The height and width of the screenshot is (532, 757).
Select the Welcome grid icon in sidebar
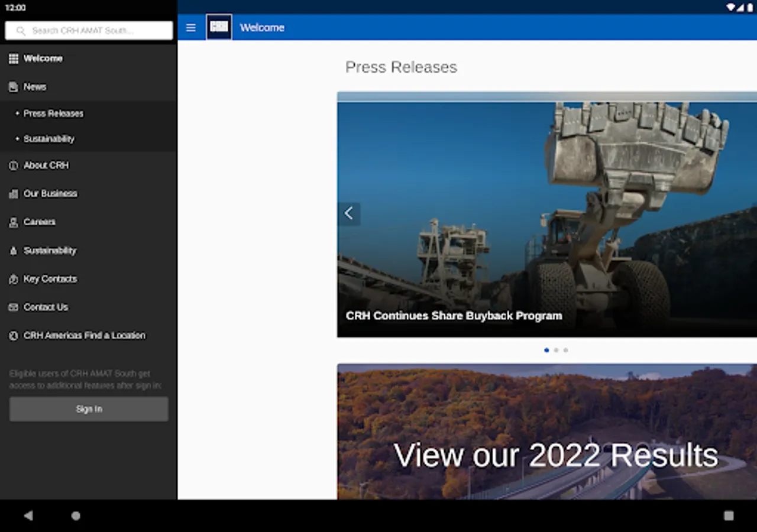click(x=14, y=59)
